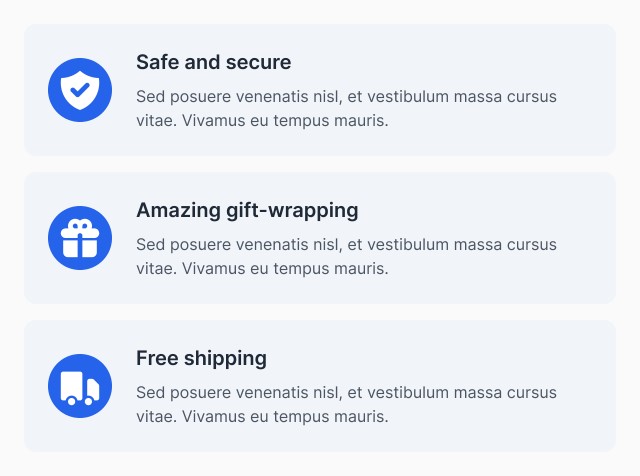Screen dimensions: 640x476
Task: Click the word "secure" in first heading
Action: (258, 63)
